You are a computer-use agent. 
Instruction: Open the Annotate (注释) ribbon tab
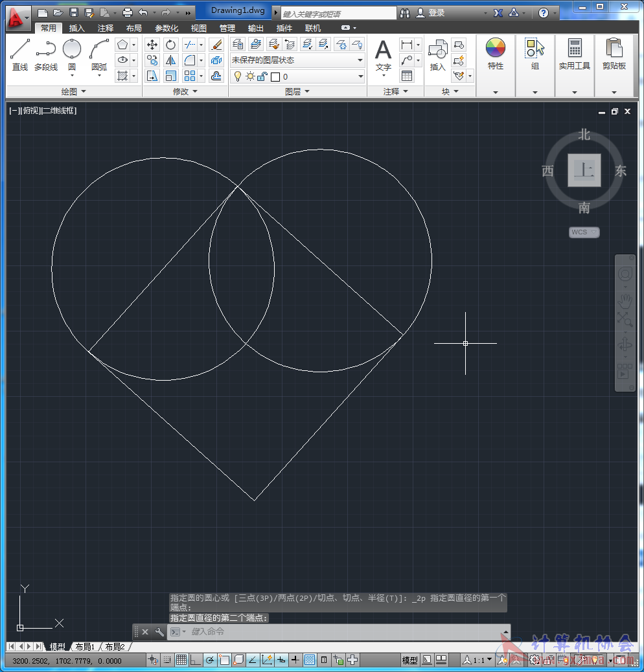point(105,28)
